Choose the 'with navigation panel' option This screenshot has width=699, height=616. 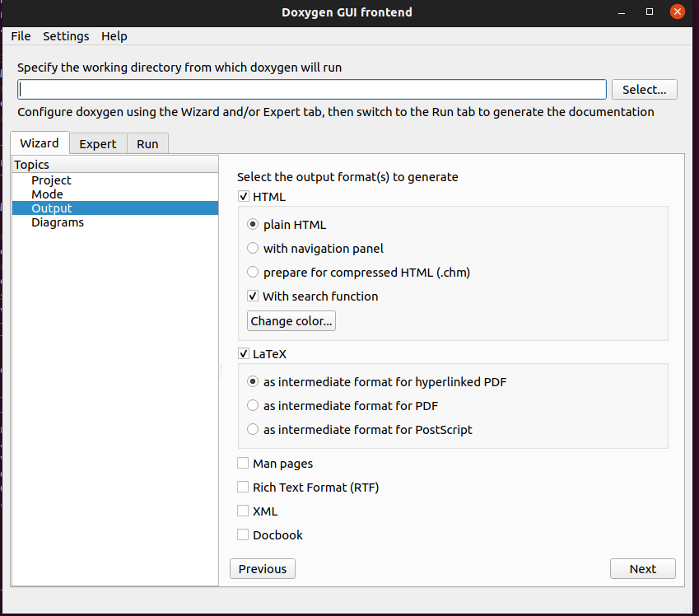click(x=253, y=248)
